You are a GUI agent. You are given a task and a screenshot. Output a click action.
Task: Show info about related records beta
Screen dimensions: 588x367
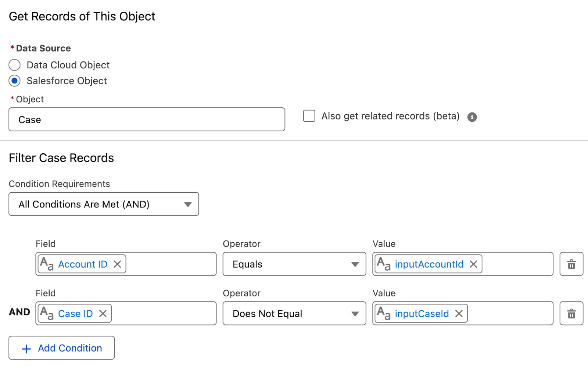coord(472,117)
